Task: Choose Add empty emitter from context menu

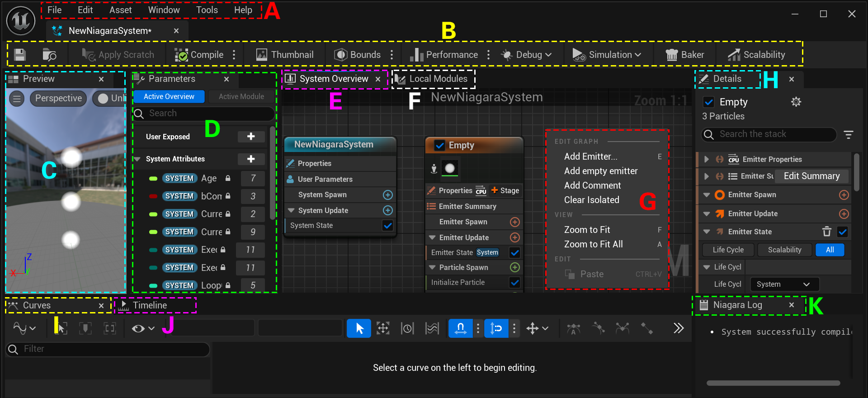Action: 601,171
